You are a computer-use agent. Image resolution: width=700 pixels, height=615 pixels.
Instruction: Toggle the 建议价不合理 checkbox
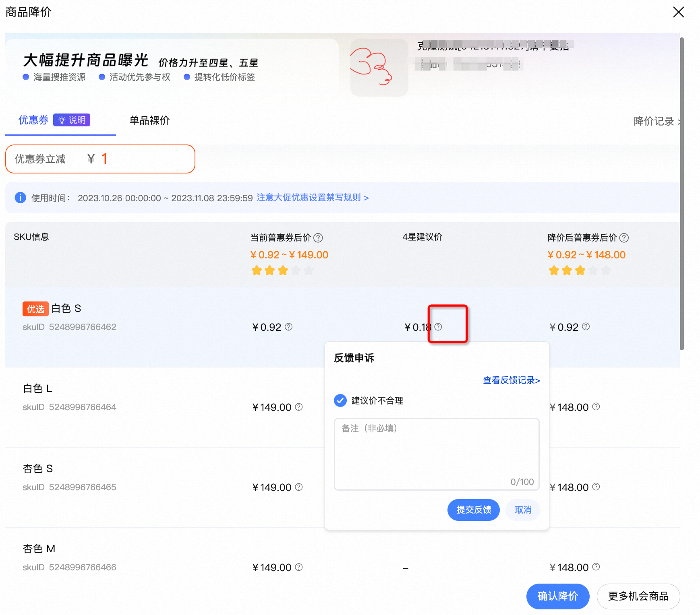(x=340, y=400)
